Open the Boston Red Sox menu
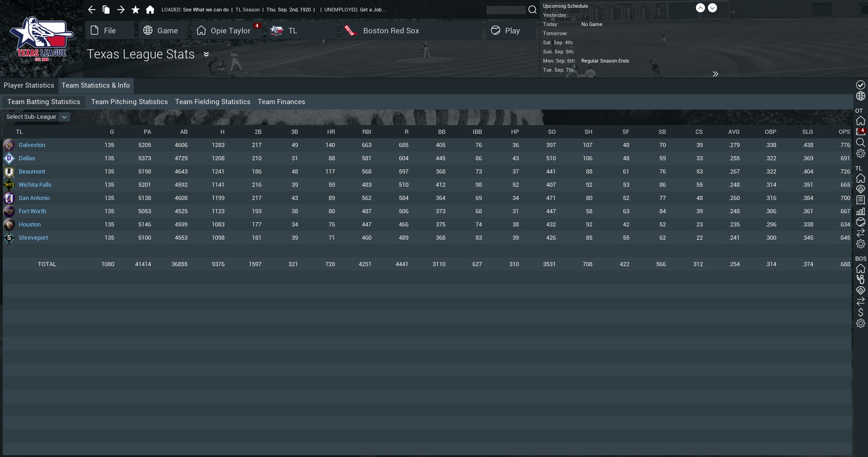Screen dimensions: 868x457 [x=412, y=30]
